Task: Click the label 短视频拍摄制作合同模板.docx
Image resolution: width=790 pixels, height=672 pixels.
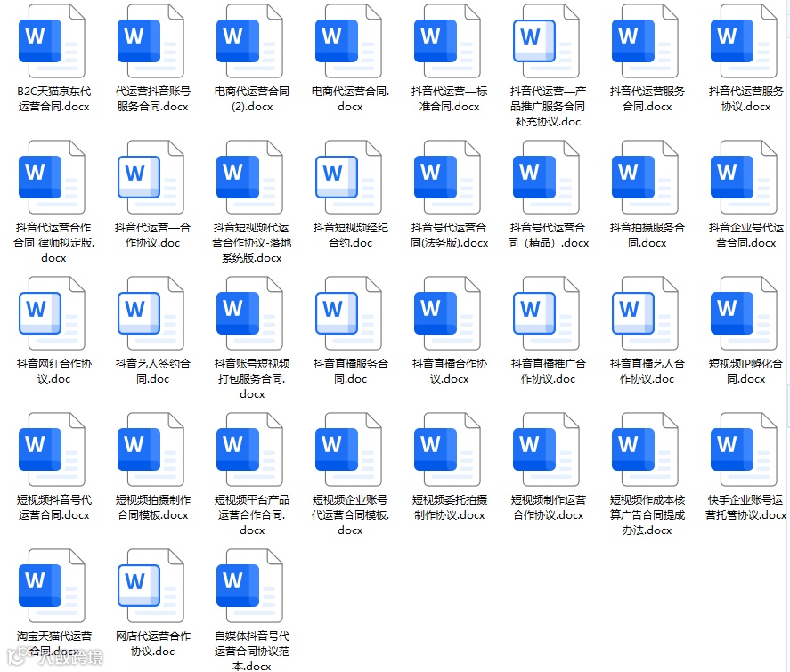Action: point(152,507)
